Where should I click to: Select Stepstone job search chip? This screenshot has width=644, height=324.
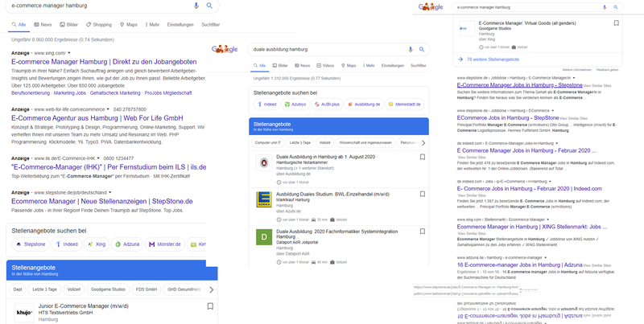tap(31, 244)
